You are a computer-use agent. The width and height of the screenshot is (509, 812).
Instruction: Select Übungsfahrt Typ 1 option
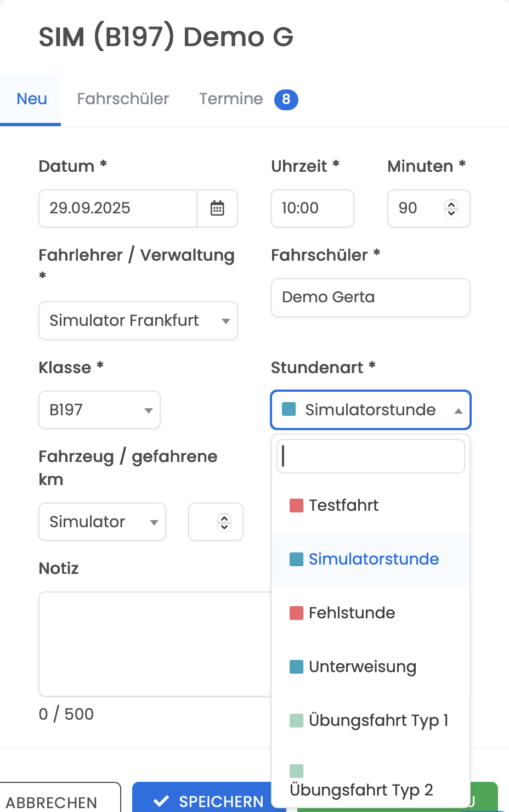(371, 720)
